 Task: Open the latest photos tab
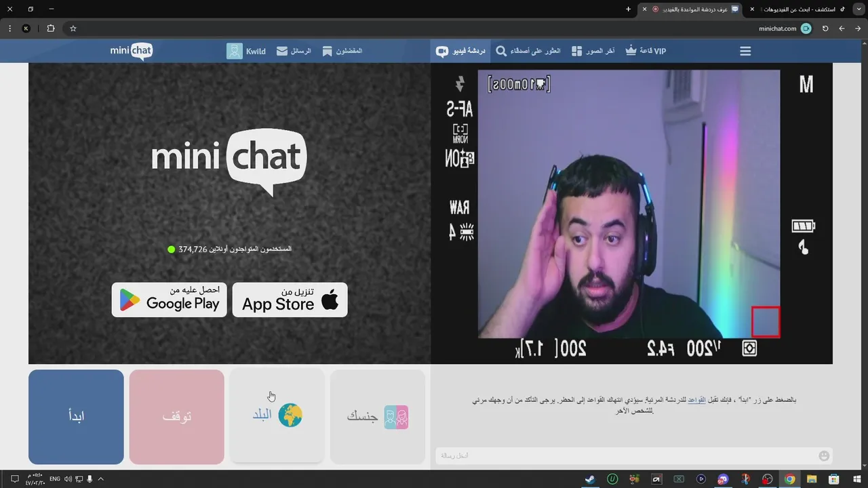(593, 51)
